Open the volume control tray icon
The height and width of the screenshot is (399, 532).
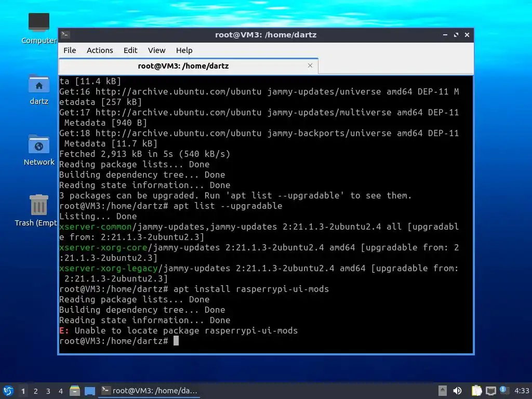(457, 391)
